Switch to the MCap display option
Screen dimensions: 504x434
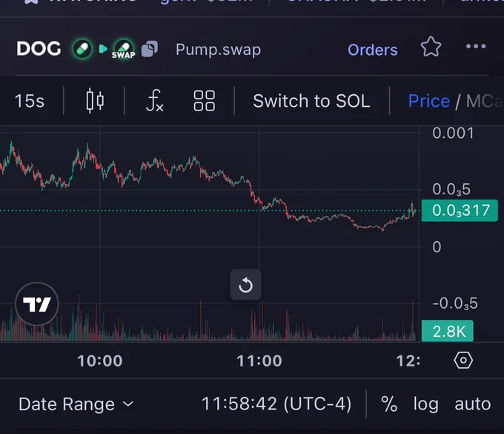tap(485, 101)
